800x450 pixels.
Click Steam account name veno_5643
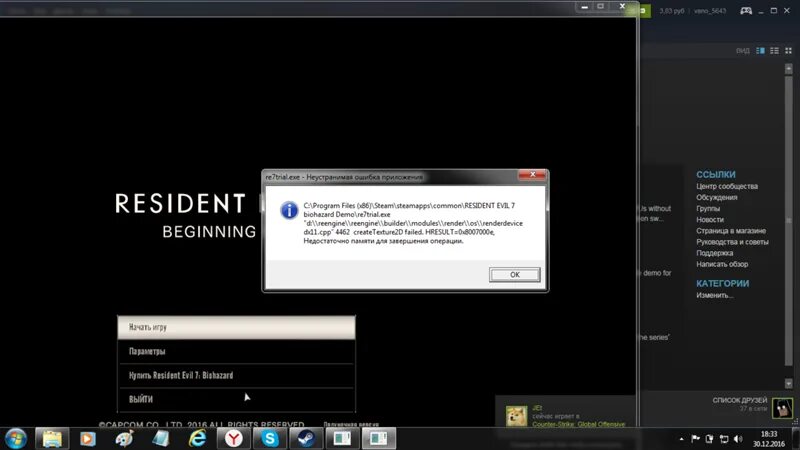tap(710, 11)
